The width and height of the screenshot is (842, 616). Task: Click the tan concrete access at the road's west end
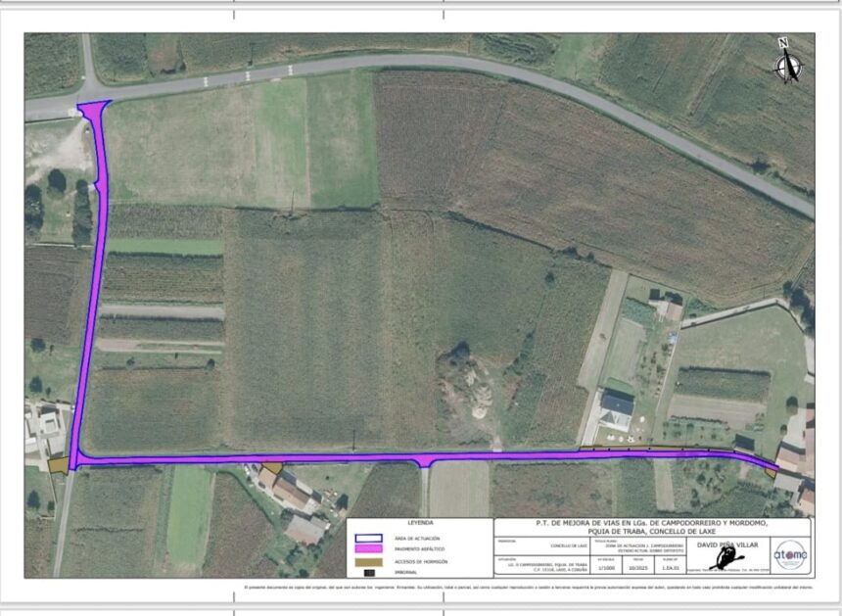(58, 465)
